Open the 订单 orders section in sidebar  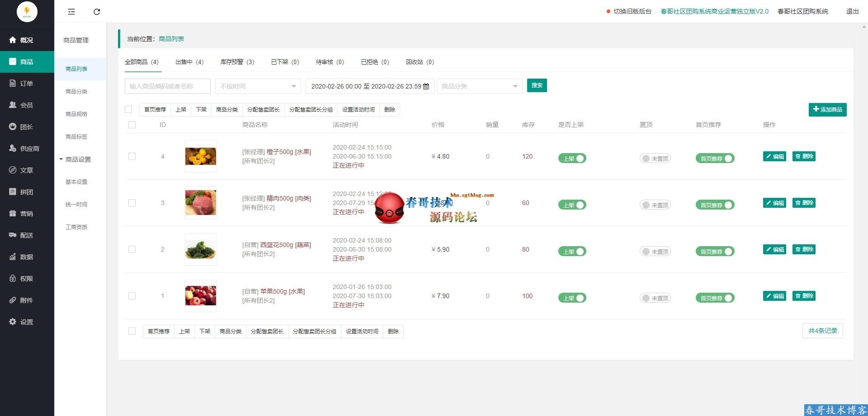[x=26, y=84]
